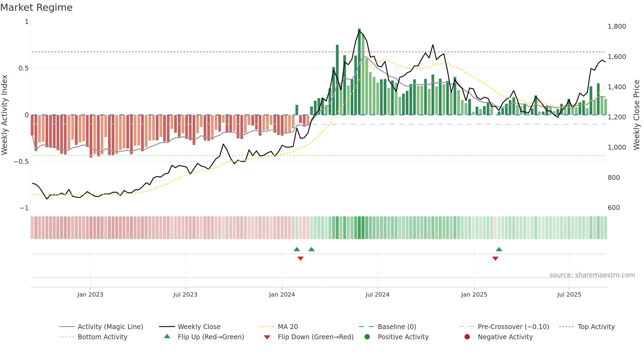Toggle Top Activity legend entry
This screenshot has height=362, width=644.
point(587,327)
